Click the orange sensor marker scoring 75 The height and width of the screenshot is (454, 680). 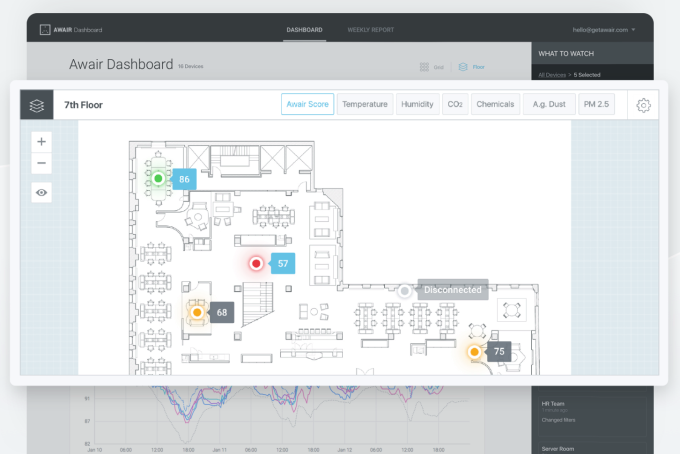pos(474,352)
